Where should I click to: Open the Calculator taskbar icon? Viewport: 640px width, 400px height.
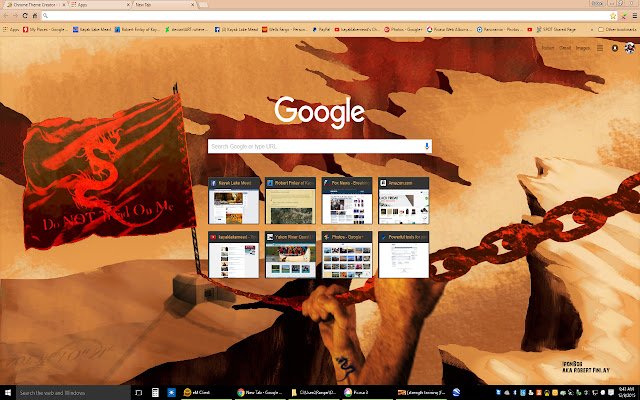[155, 393]
